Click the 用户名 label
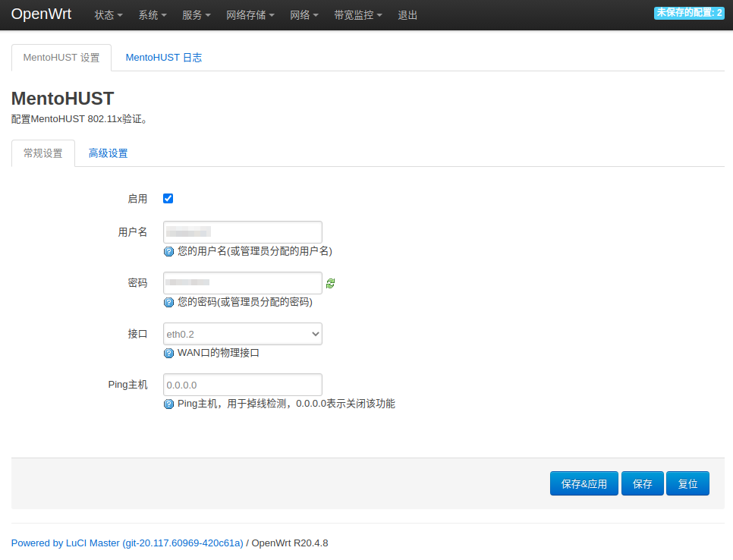Image resolution: width=733 pixels, height=560 pixels. [132, 232]
